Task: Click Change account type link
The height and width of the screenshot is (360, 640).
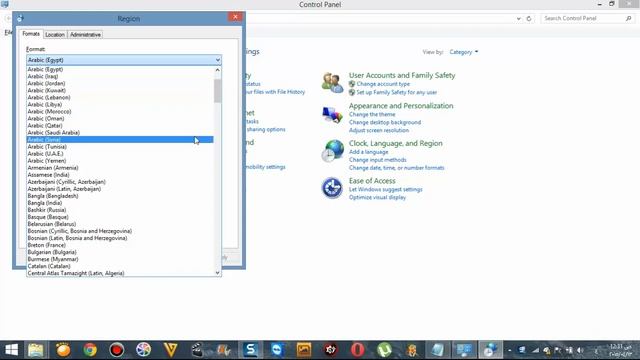Action: (x=383, y=84)
